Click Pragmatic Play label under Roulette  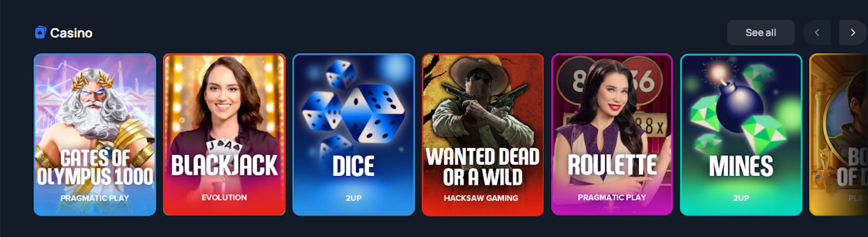tap(612, 198)
